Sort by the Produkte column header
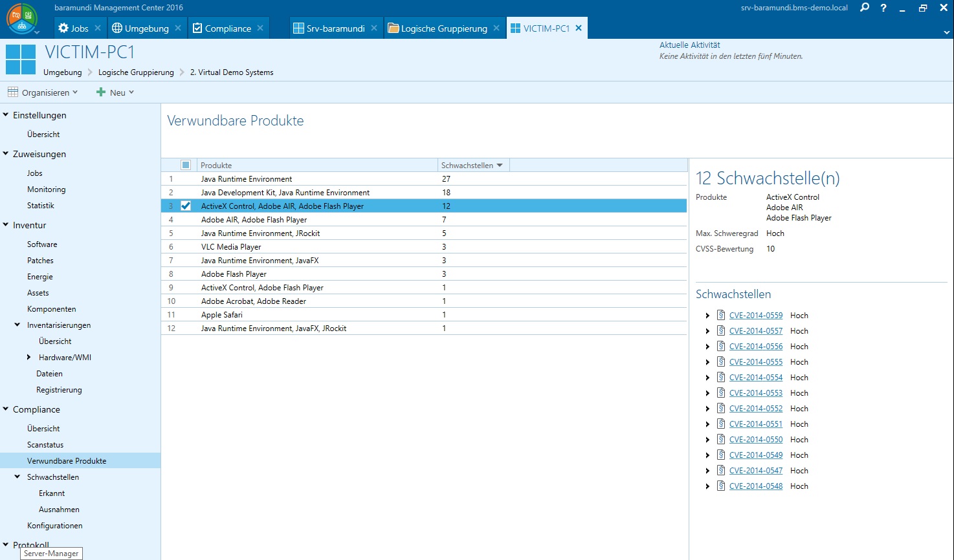This screenshot has width=954, height=560. coord(317,165)
